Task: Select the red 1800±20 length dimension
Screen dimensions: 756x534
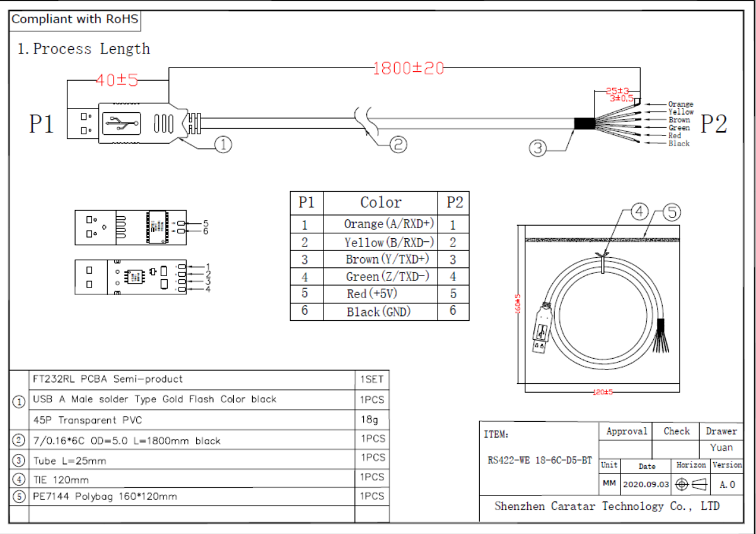Action: tap(409, 68)
